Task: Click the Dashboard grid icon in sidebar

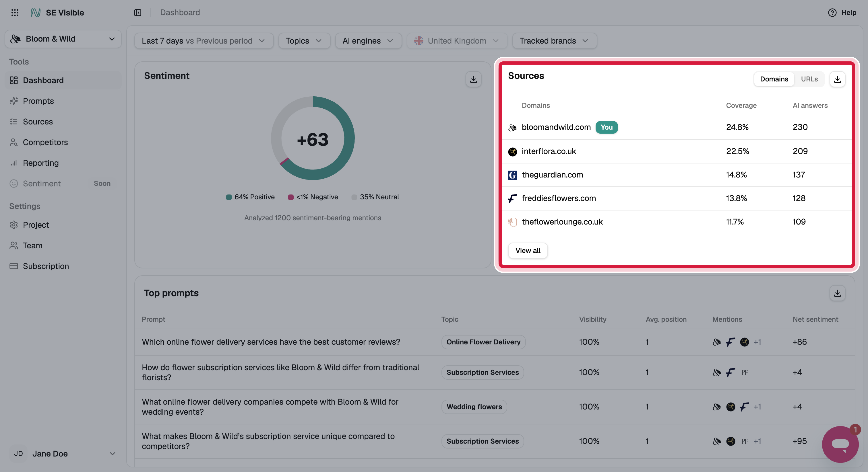Action: pyautogui.click(x=13, y=81)
